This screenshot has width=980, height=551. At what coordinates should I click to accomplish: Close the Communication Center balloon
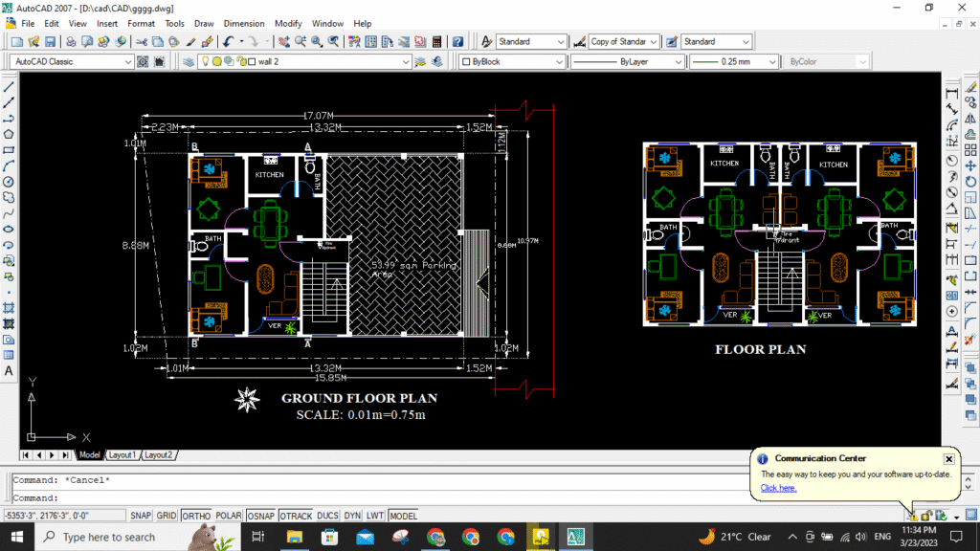click(948, 459)
